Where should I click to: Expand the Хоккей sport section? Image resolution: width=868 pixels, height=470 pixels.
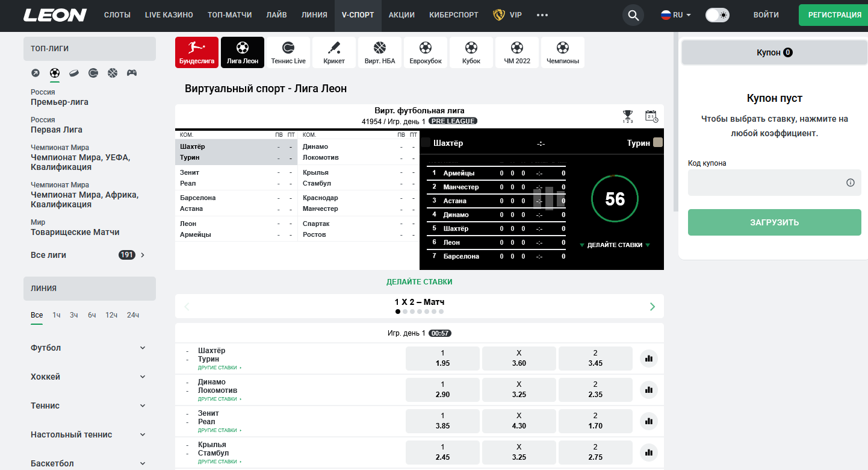[88, 377]
